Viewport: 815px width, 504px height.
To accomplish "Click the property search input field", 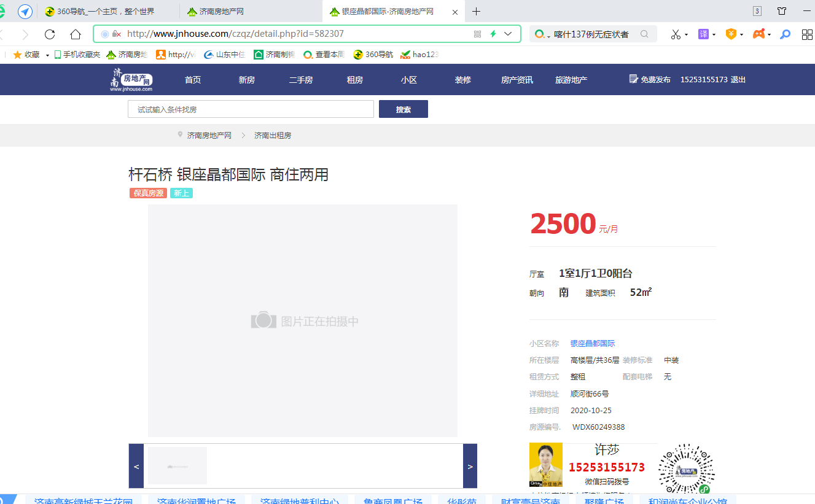I will (251, 109).
